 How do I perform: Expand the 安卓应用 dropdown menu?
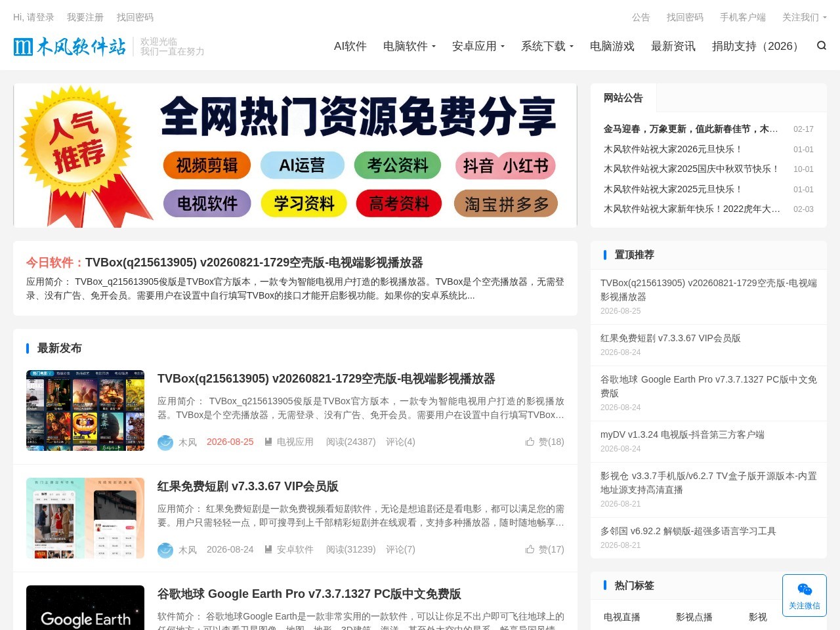478,46
